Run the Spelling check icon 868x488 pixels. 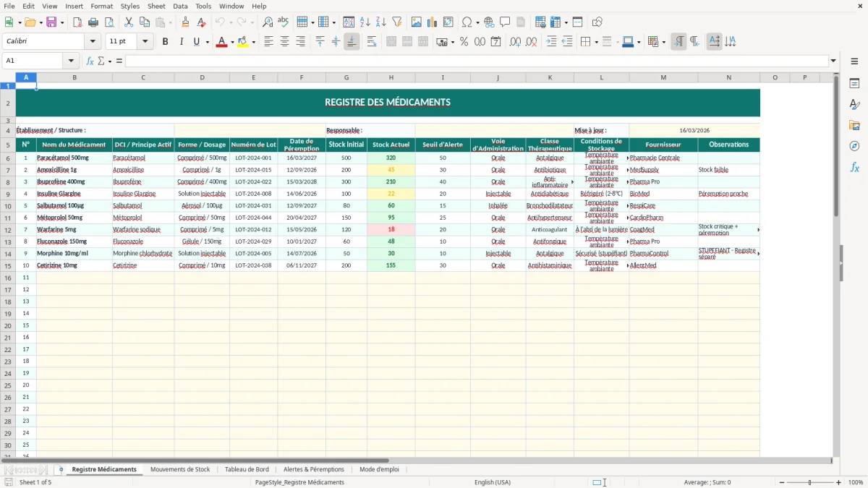[x=284, y=22]
